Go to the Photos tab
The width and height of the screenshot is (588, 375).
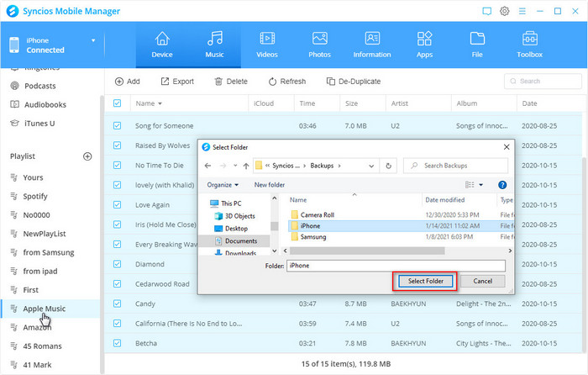(319, 45)
